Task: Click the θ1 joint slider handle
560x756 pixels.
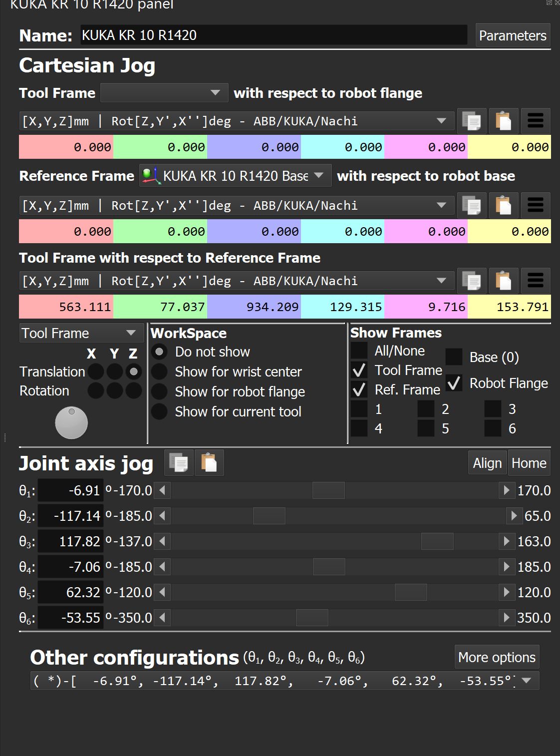Action: click(x=328, y=490)
